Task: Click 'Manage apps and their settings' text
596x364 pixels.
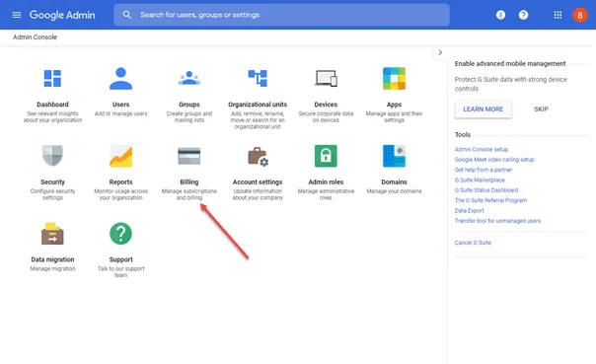Action: tap(394, 117)
